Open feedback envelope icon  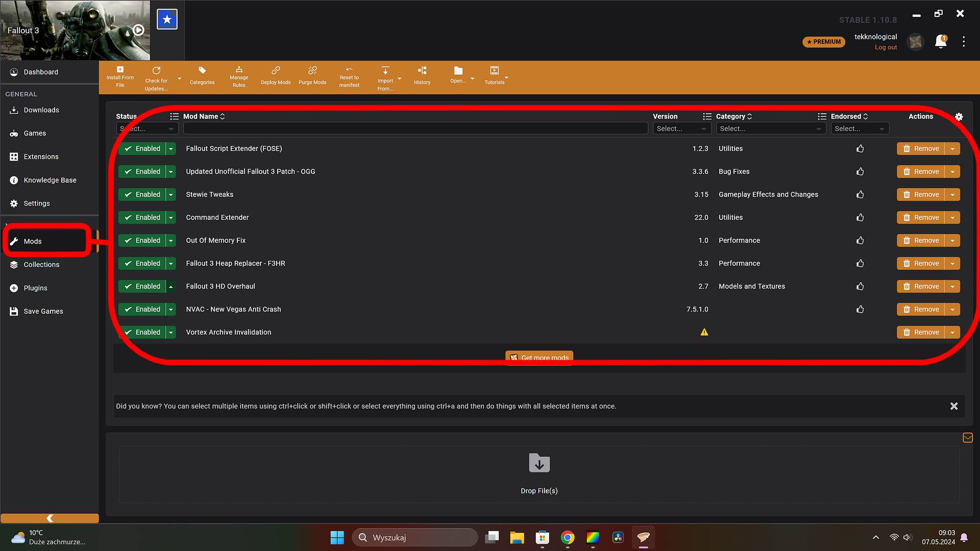click(968, 438)
